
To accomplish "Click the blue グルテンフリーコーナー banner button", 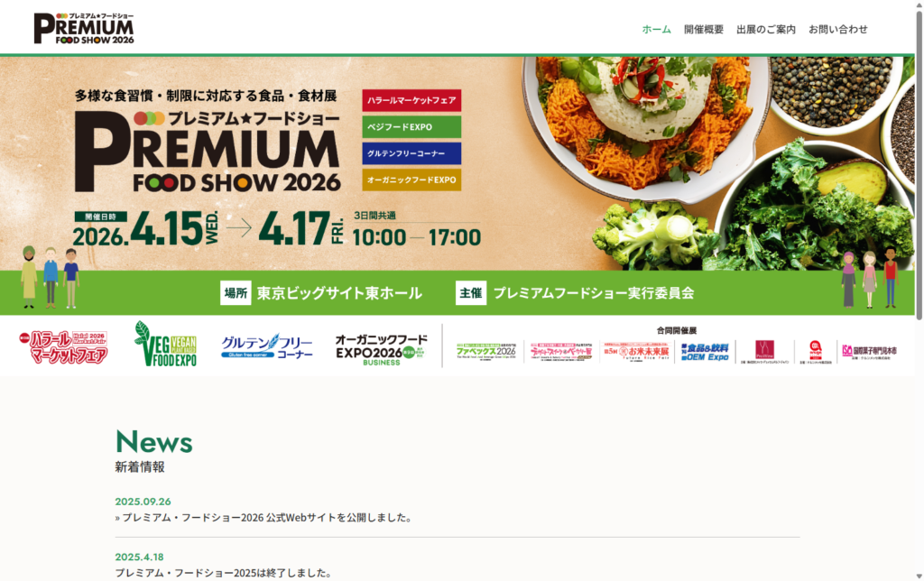I will click(411, 153).
